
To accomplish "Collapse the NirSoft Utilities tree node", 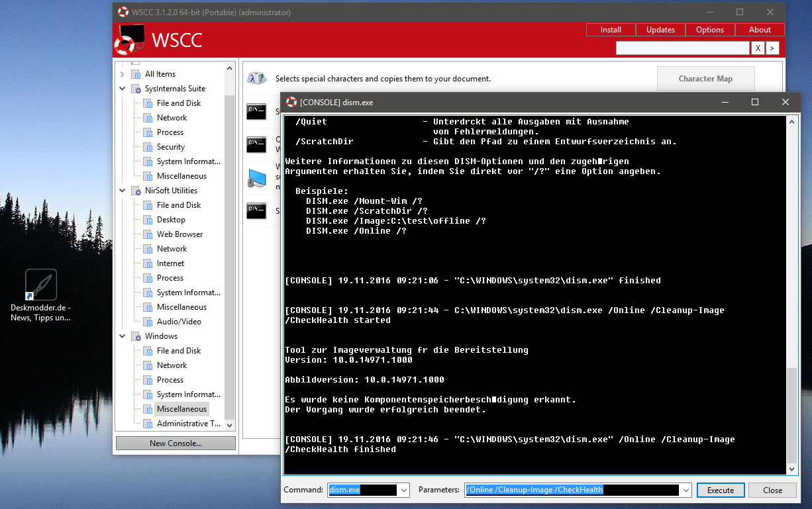I will click(x=123, y=191).
